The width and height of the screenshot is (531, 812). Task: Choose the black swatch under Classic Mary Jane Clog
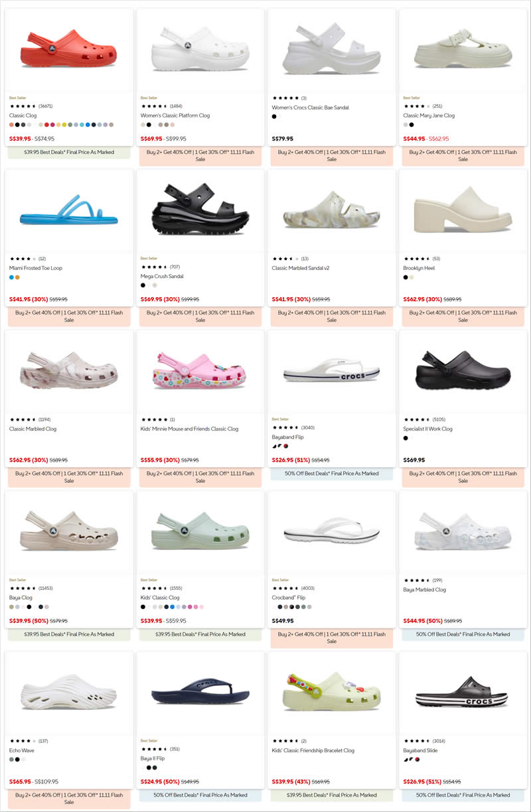412,124
